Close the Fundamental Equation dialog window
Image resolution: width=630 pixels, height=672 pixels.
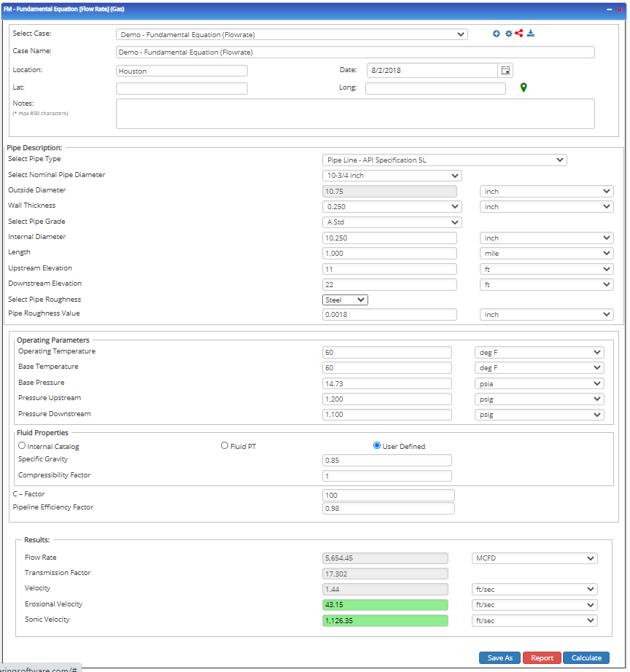[621, 9]
